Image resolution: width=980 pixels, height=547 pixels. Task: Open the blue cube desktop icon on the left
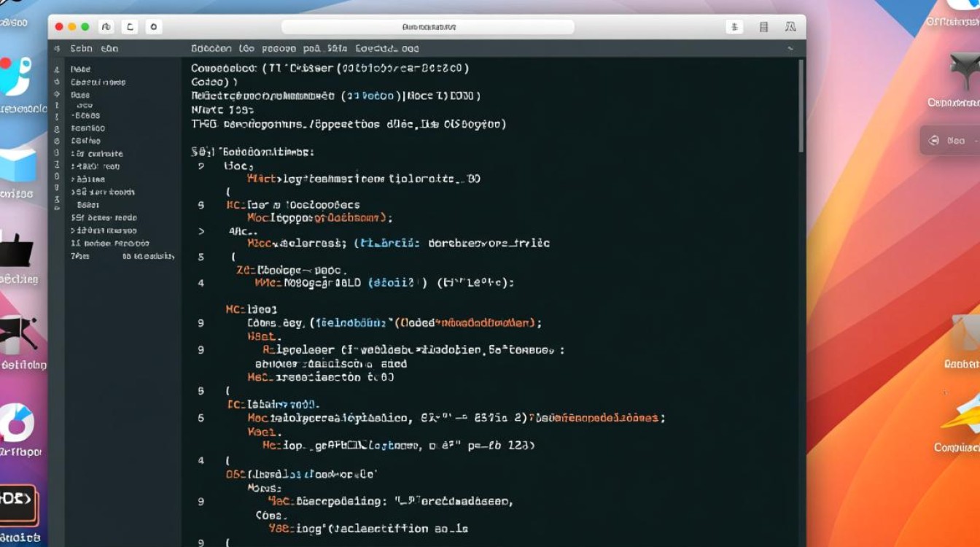[x=19, y=165]
